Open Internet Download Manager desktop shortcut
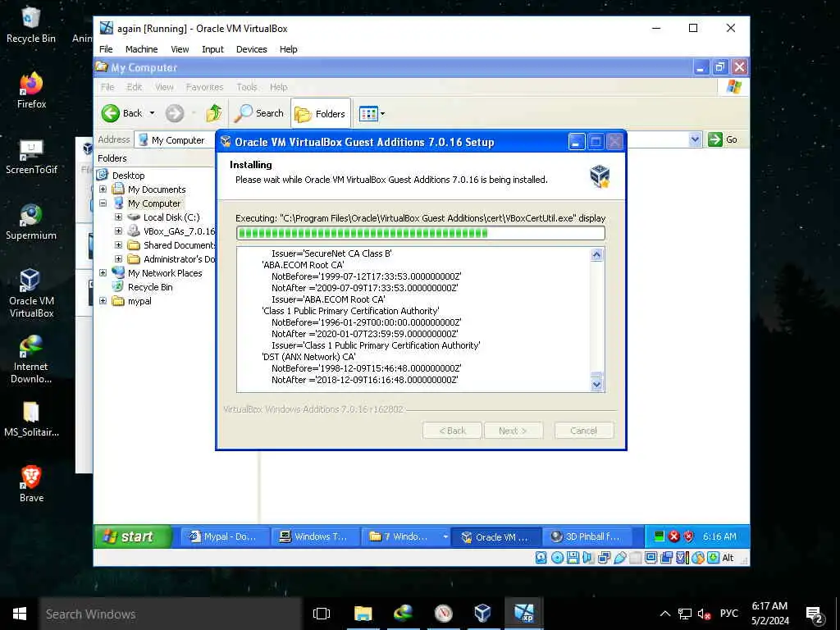 (x=31, y=359)
